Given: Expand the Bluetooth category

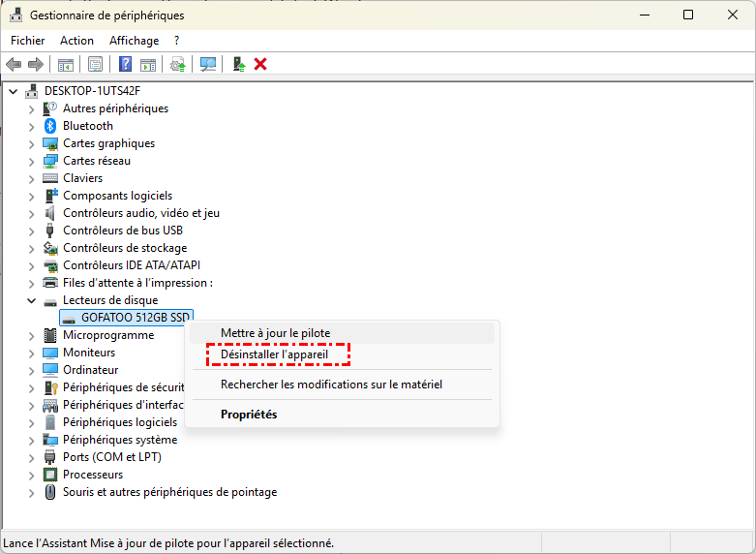Looking at the screenshot, I should 31,127.
